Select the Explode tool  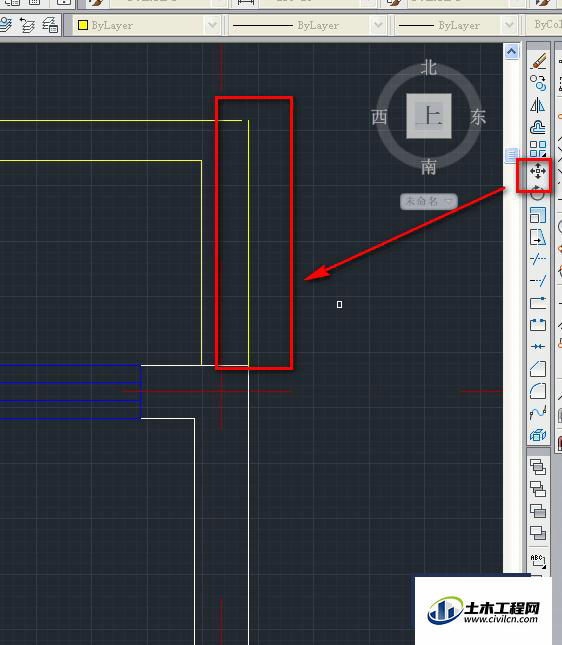(x=538, y=435)
